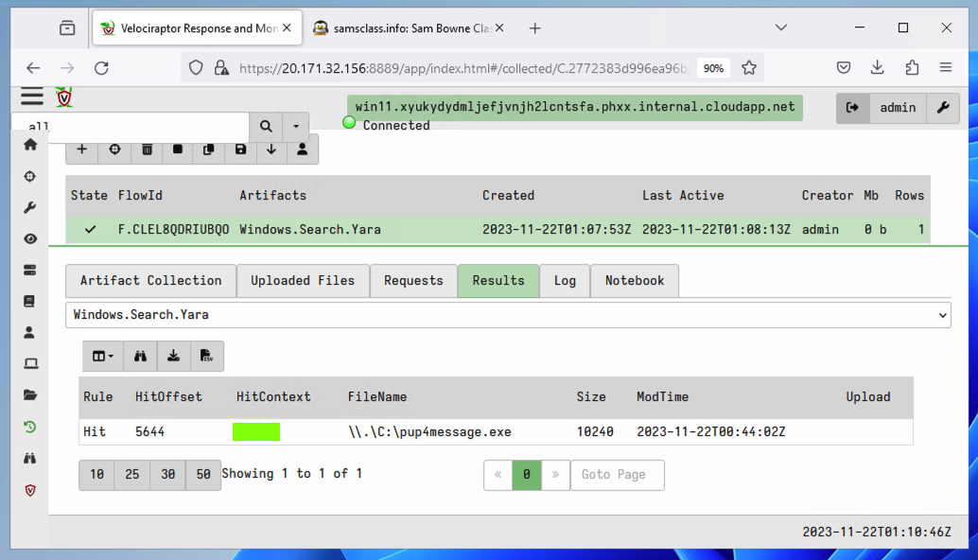Click FileName cell pup4message.exe
The height and width of the screenshot is (560, 978).
click(429, 431)
